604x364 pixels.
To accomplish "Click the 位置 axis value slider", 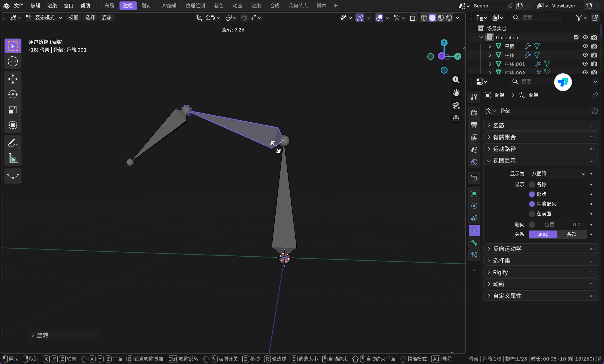I will [x=562, y=225].
